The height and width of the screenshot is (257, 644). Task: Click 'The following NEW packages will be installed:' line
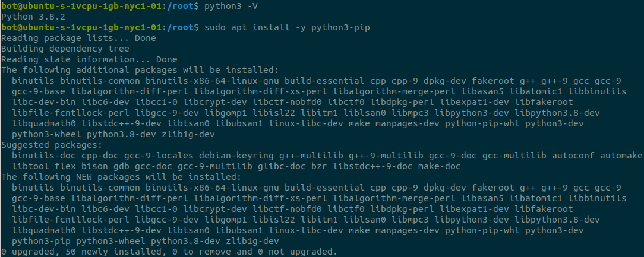pyautogui.click(x=121, y=177)
